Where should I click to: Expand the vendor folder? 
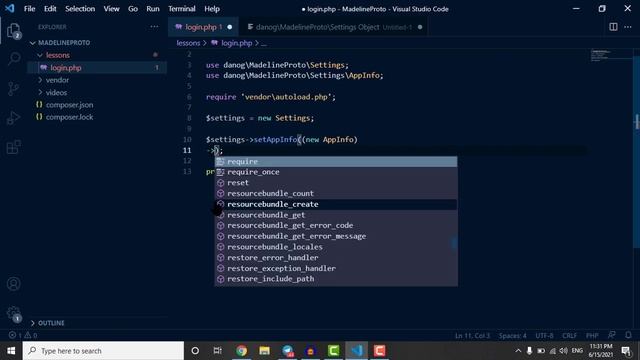(57, 80)
